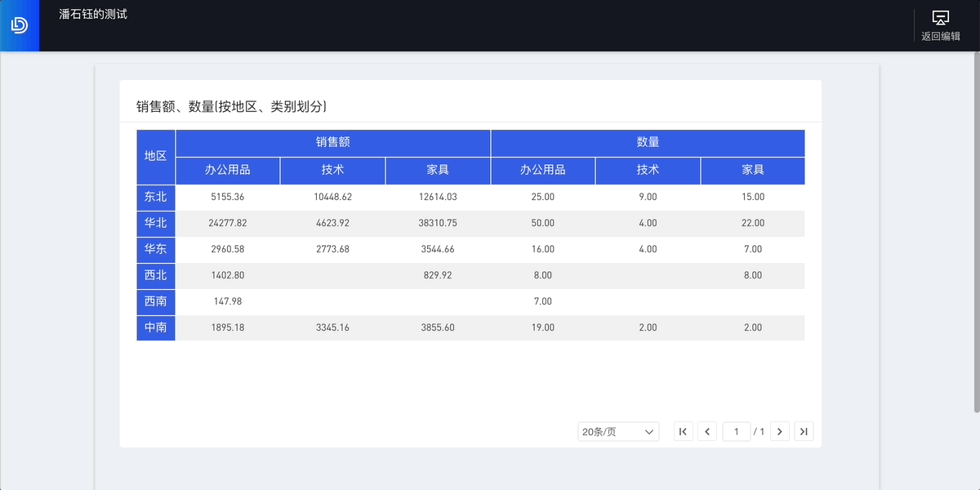Select the 中南 row header
This screenshot has height=490, width=980.
[x=155, y=327]
